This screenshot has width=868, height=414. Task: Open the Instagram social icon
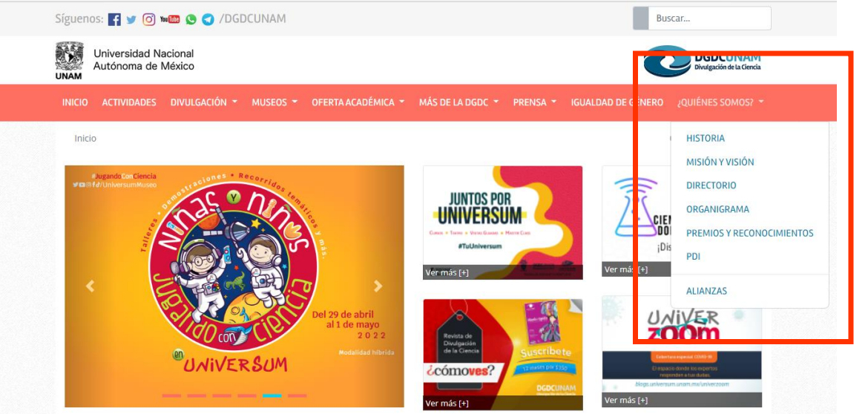click(x=149, y=19)
